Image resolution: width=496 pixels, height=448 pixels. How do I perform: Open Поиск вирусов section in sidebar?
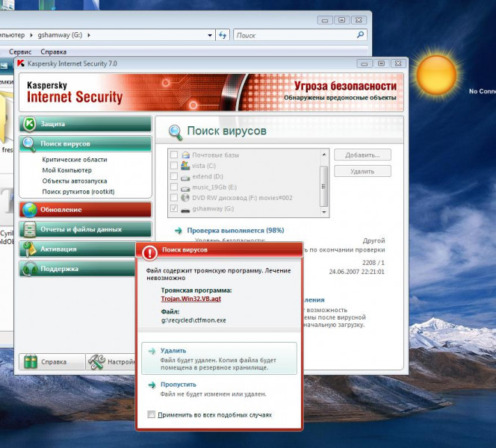pos(85,144)
